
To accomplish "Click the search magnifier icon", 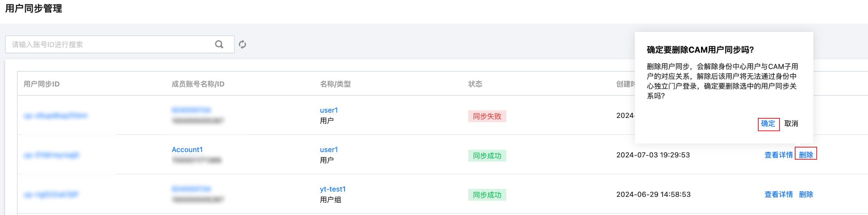I will pos(219,44).
